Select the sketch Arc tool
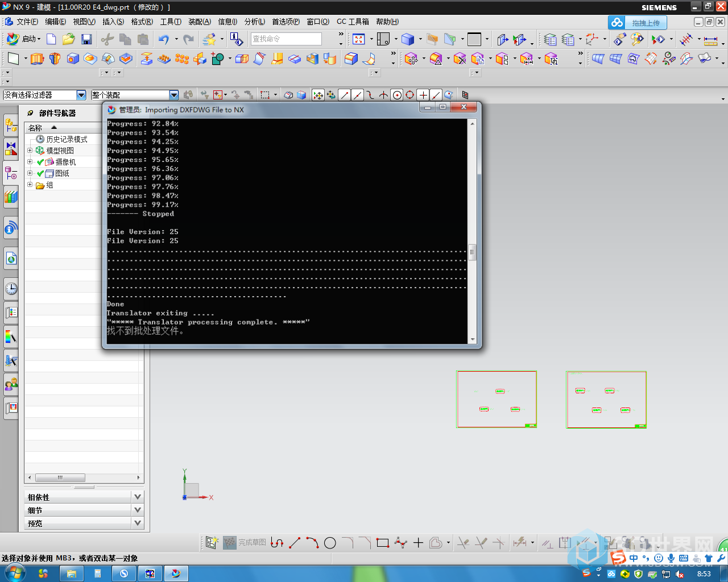This screenshot has height=582, width=728. tap(312, 543)
